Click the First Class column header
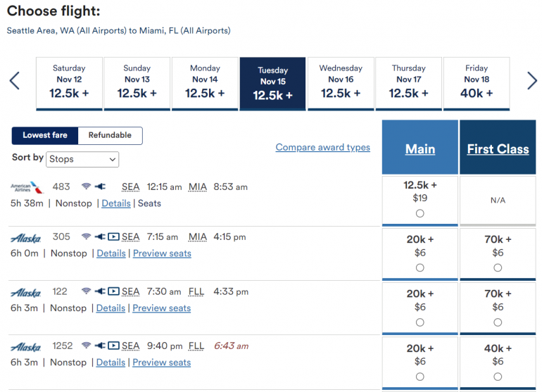 (x=498, y=149)
